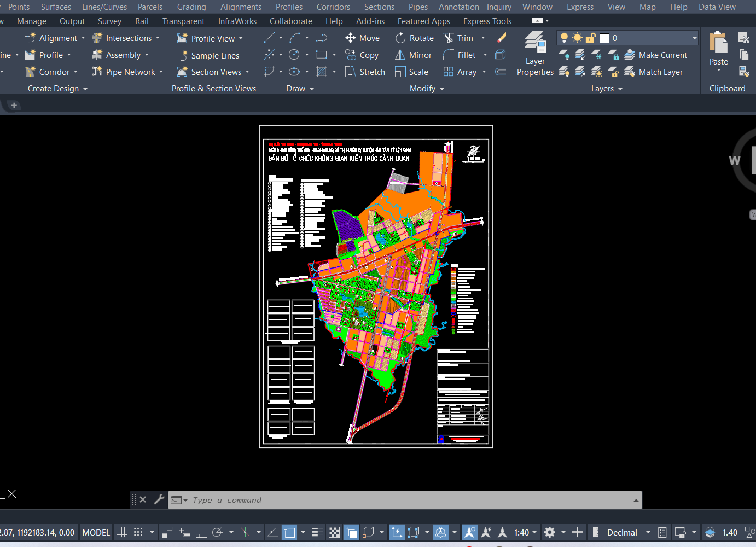
Task: Use the Mirror tool
Action: pyautogui.click(x=414, y=55)
